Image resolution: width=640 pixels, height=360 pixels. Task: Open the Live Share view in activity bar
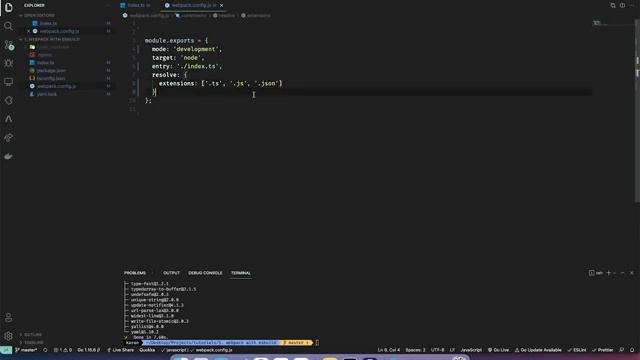[9, 138]
